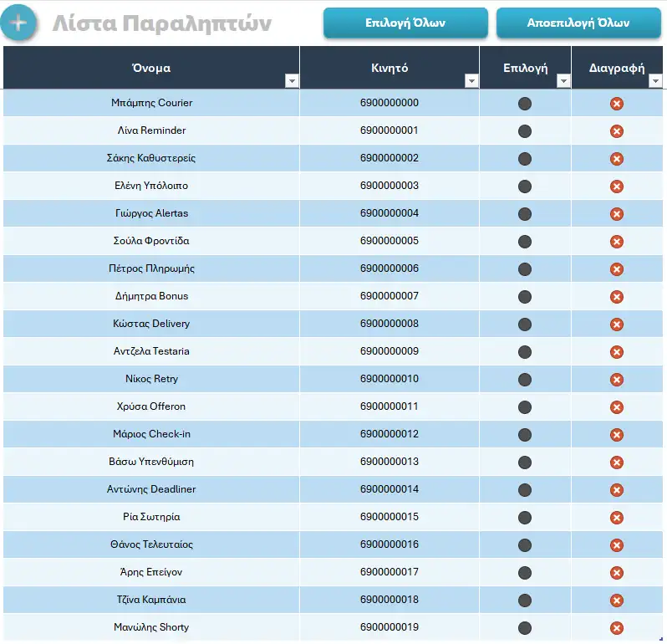Select the name cell Μπάμπης Courier

(151, 103)
